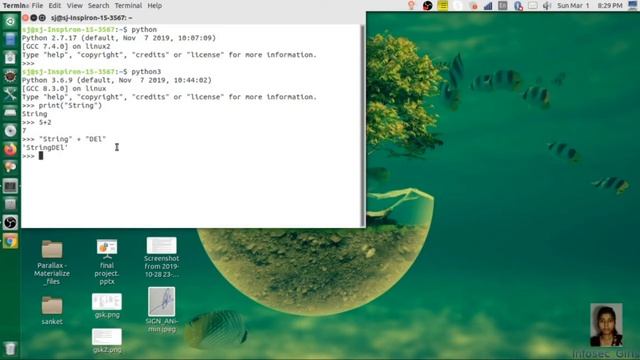Screen dimensions: 640x360
Task: Click the brown bug-like app icon in dock
Action: point(10,76)
